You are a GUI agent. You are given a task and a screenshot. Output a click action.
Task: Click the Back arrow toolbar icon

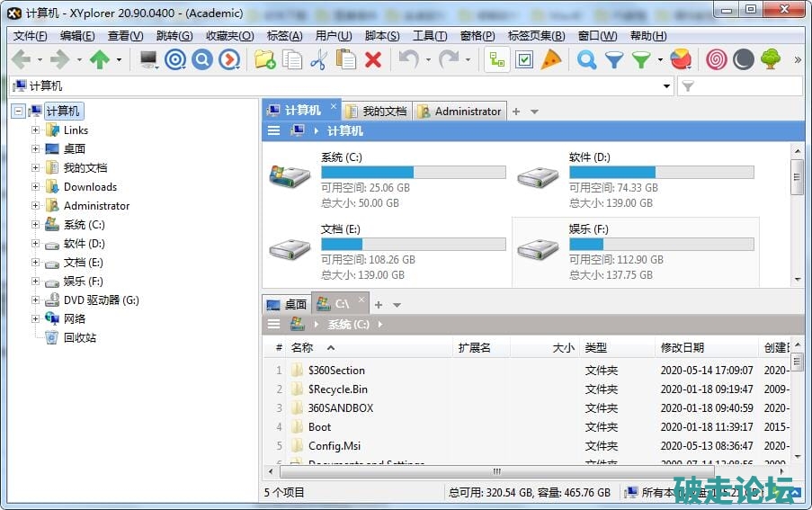[x=22, y=59]
